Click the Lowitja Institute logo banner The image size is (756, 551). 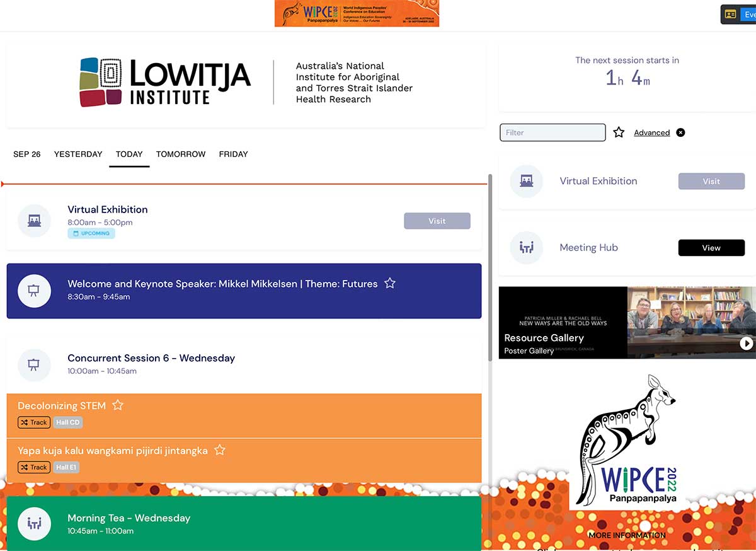(x=246, y=83)
